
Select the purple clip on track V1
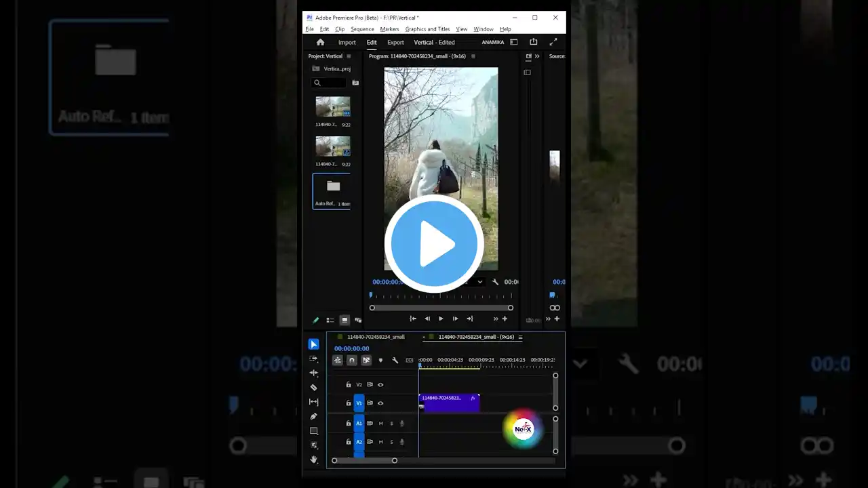click(449, 403)
